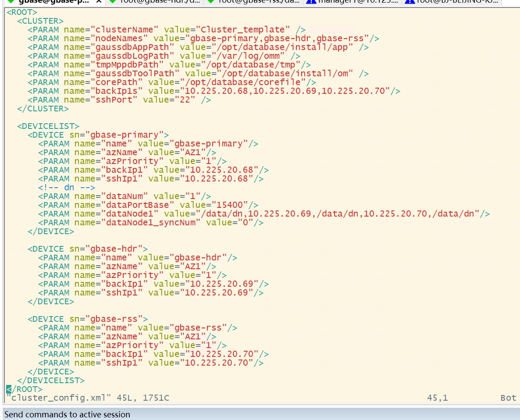520x420 pixels.
Task: Click the </DEVICE> tag closing gbase-primary
Action: (51, 231)
